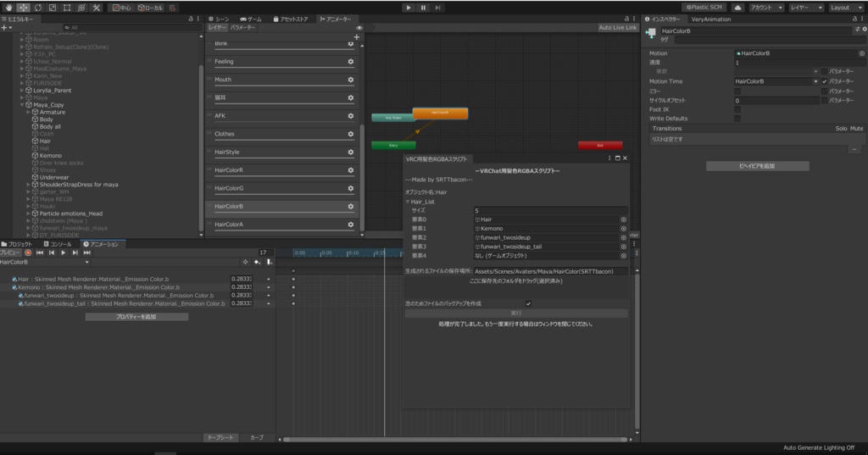The height and width of the screenshot is (455, 868).
Task: Toggle Cycle Offset parameter checkbox
Action: [824, 101]
